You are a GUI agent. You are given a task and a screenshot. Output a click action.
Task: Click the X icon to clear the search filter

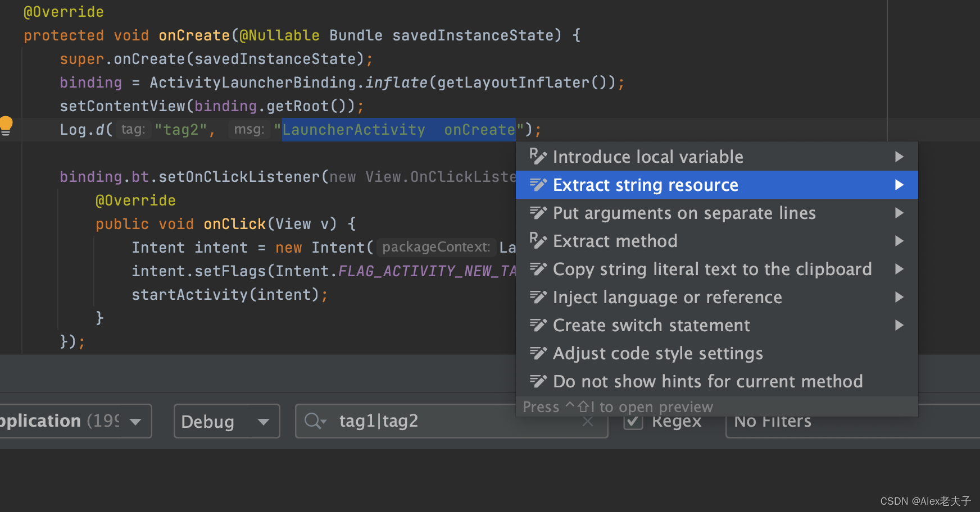(588, 421)
